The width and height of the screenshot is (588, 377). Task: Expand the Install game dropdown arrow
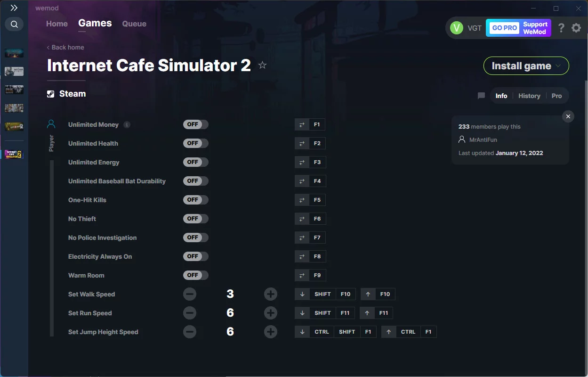[558, 66]
